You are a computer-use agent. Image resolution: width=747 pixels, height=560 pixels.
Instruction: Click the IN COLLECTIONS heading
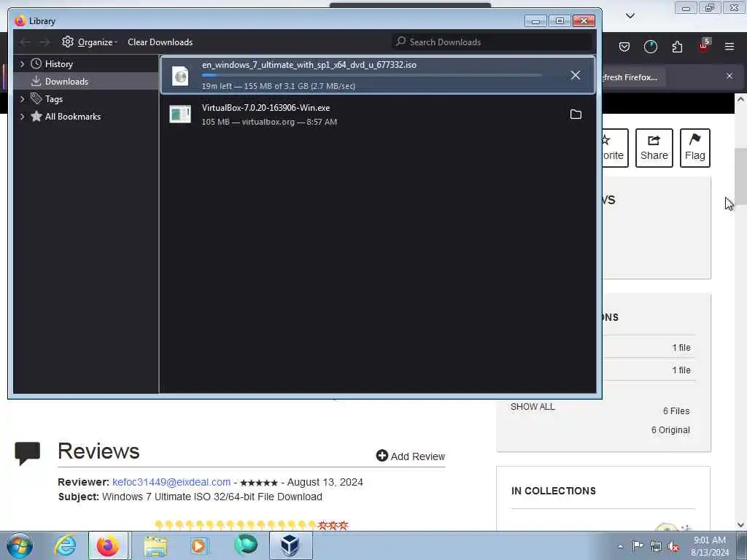553,491
